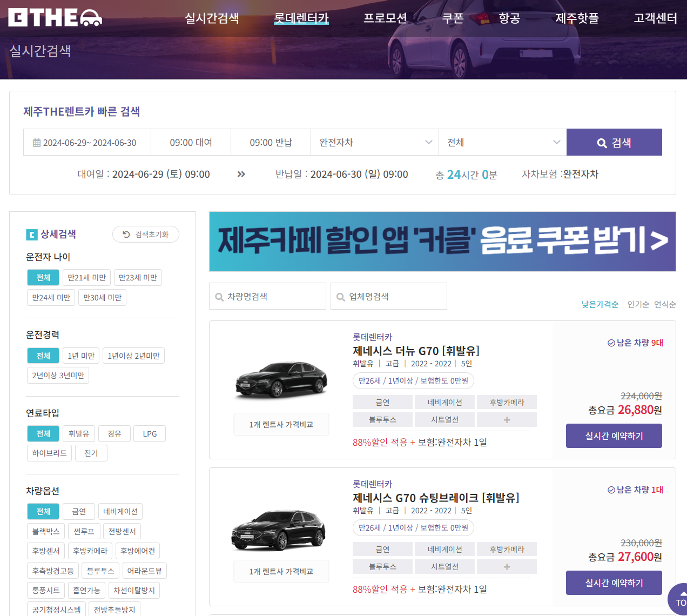Click the plus icon for G70 슈팅브레이크 options

click(x=507, y=567)
